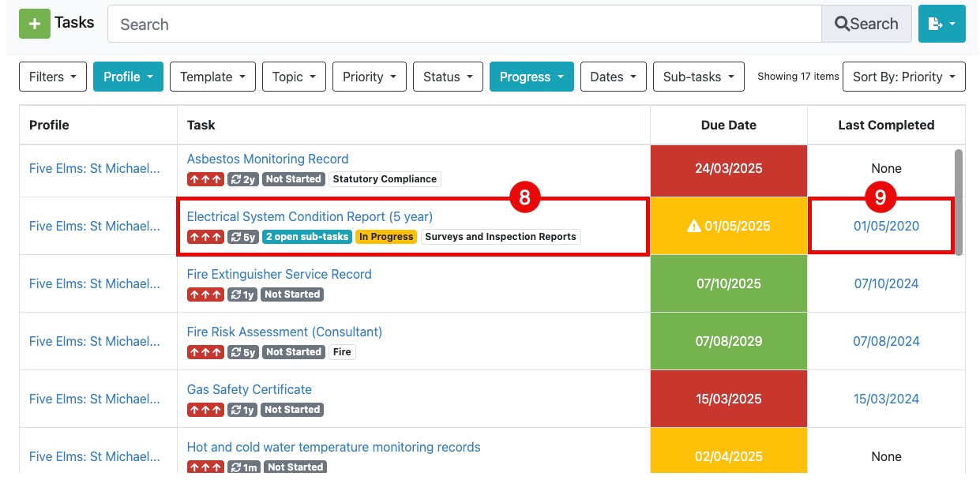Viewport: 980px width, 495px height.
Task: Open the Filters dropdown
Action: pyautogui.click(x=53, y=77)
